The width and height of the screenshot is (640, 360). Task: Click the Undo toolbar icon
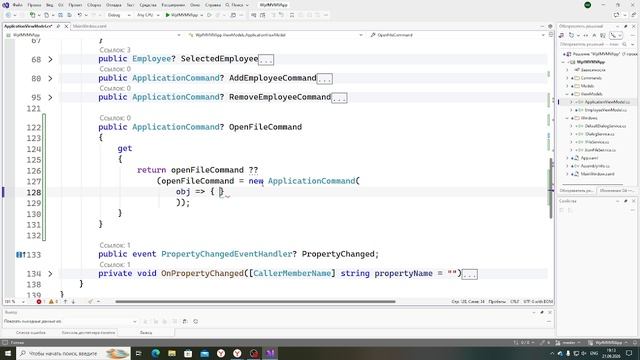coord(80,15)
